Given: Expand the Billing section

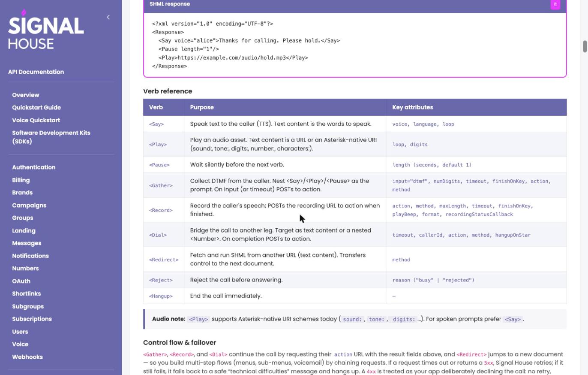Looking at the screenshot, I should coord(21,180).
